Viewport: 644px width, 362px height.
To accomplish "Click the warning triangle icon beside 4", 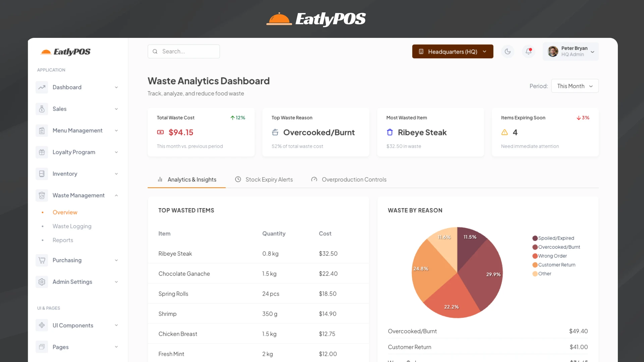I will [504, 132].
